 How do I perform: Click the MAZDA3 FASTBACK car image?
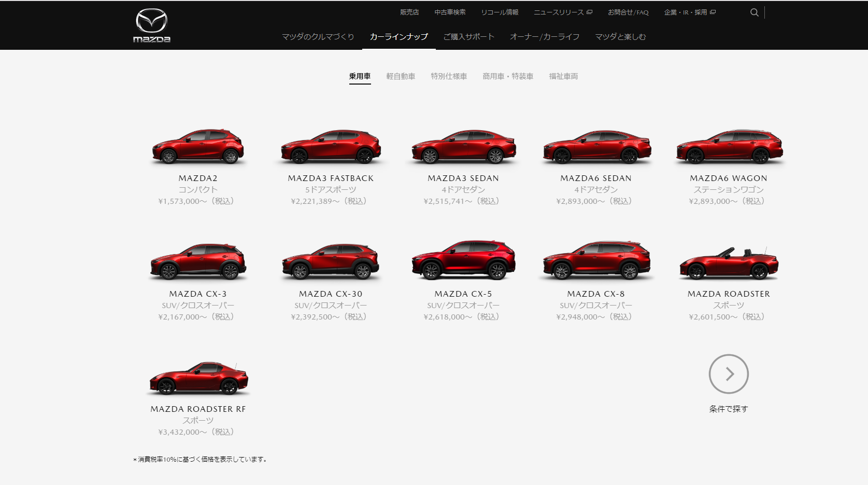(331, 147)
